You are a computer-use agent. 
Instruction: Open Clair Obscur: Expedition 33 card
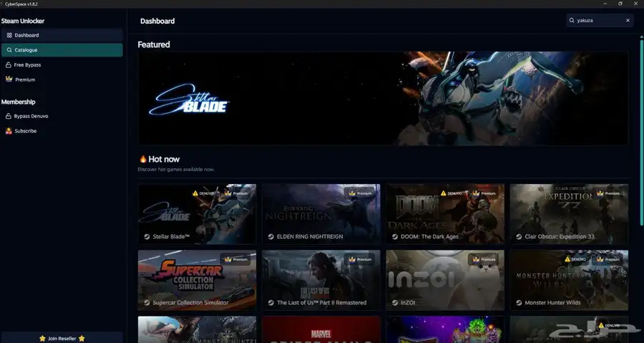tap(570, 214)
